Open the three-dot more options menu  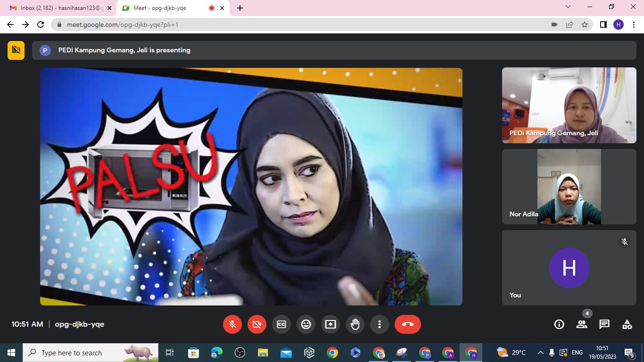point(380,324)
